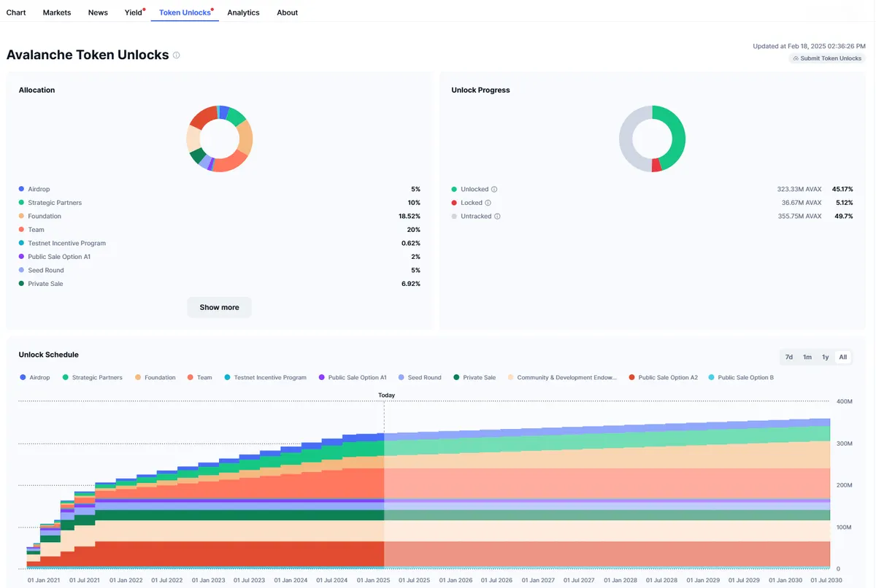Click Strategic Partners row in Allocation list
This screenshot has width=876, height=588.
coord(219,203)
